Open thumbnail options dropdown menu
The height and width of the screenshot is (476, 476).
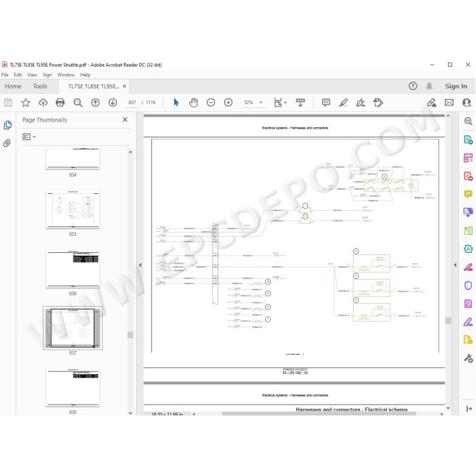click(x=29, y=137)
